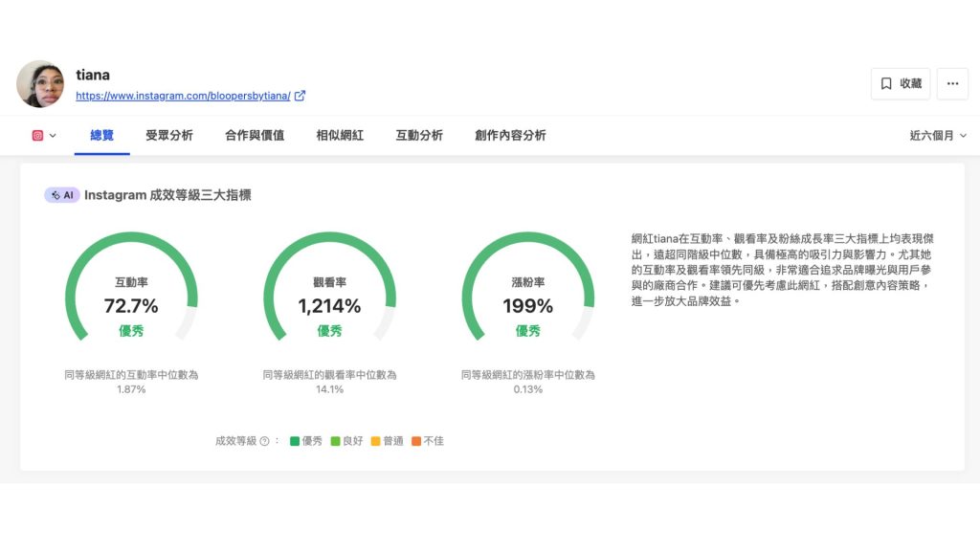Click the 收藏 bookmark button
The width and height of the screenshot is (980, 551).
901,84
